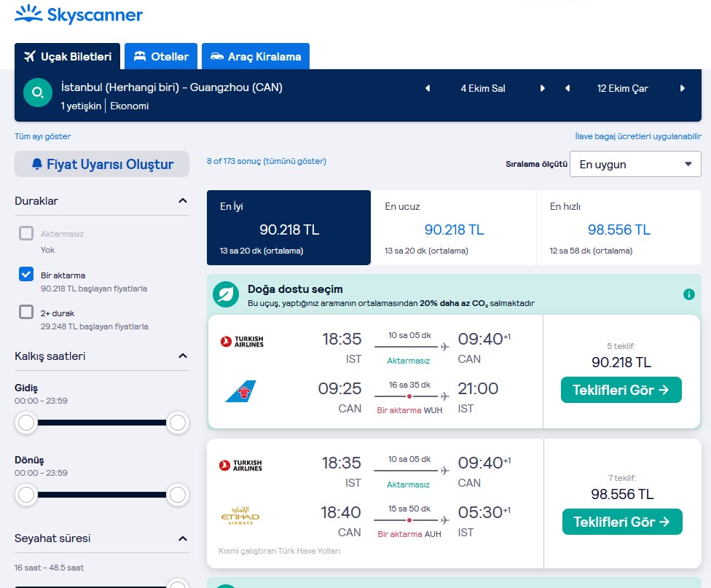Click Kısmi çalıştıran Türk Hava Yolları note

[279, 551]
